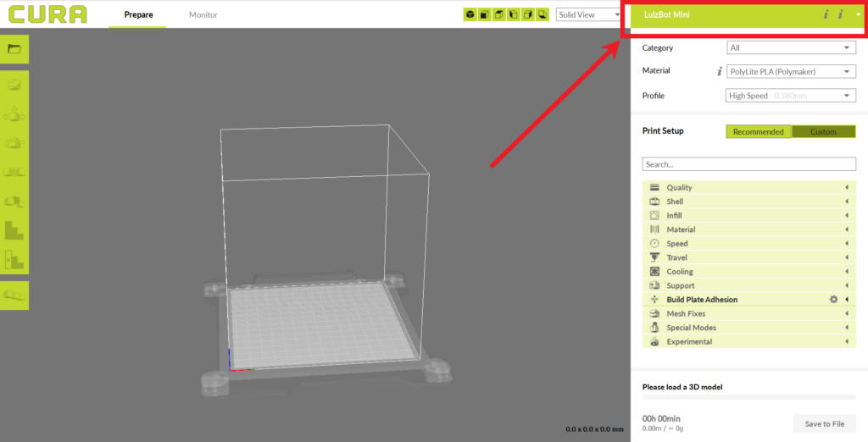
Task: Click the Cooling category fan icon
Action: coord(654,272)
